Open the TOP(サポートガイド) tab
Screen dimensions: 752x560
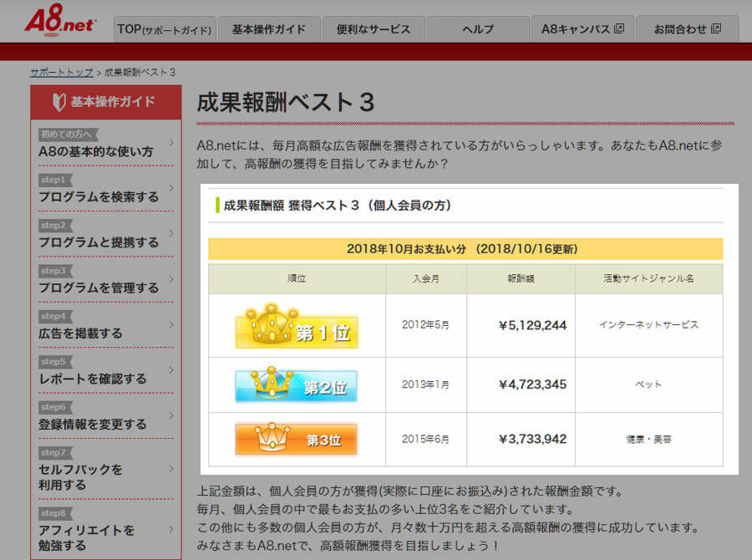(x=165, y=29)
